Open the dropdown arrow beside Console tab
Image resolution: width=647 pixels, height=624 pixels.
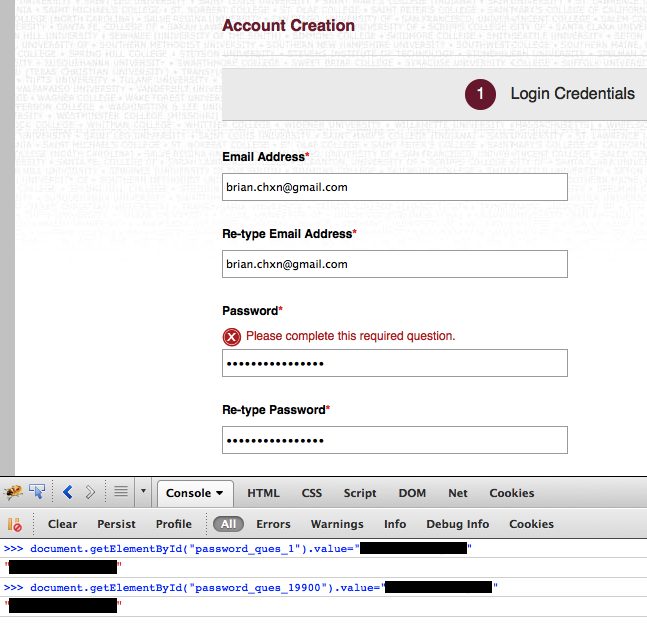click(x=219, y=493)
